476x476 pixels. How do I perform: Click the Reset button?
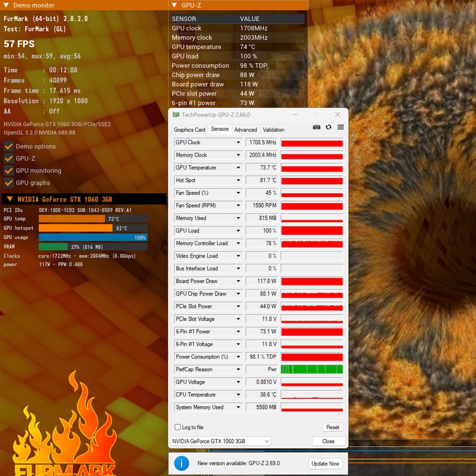[333, 427]
